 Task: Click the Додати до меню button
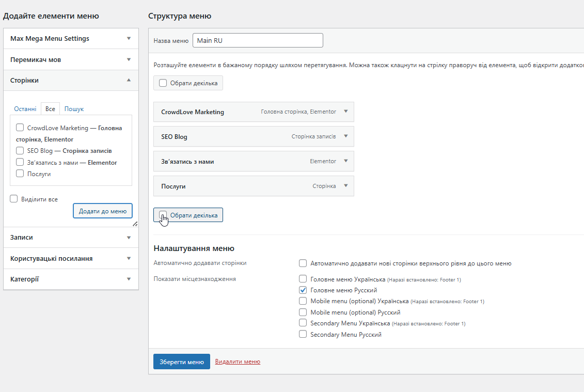[x=103, y=211]
